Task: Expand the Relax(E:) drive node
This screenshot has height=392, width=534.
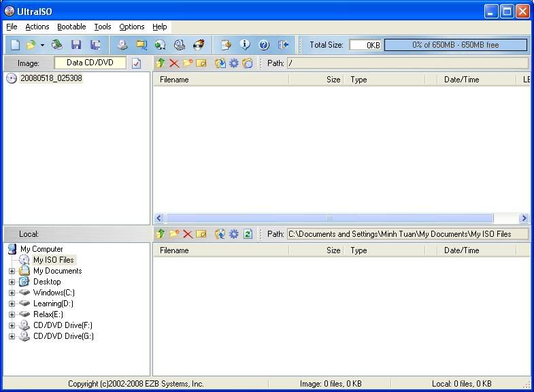Action: pyautogui.click(x=12, y=314)
